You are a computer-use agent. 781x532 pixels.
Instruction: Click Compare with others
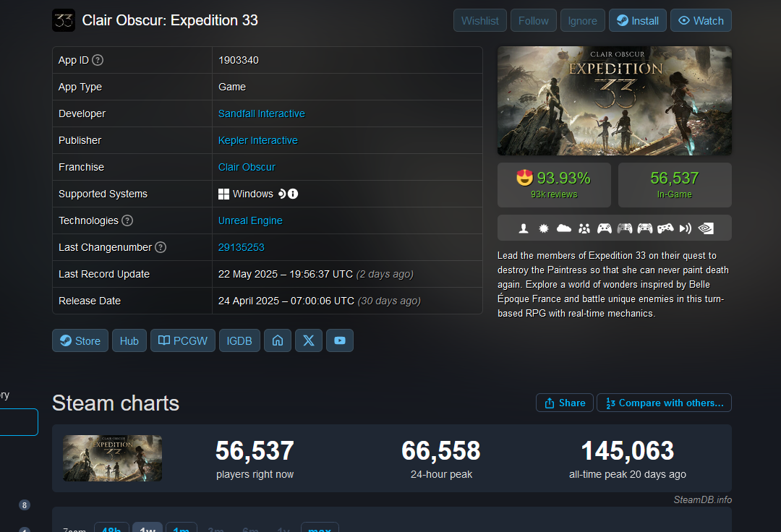coord(665,403)
